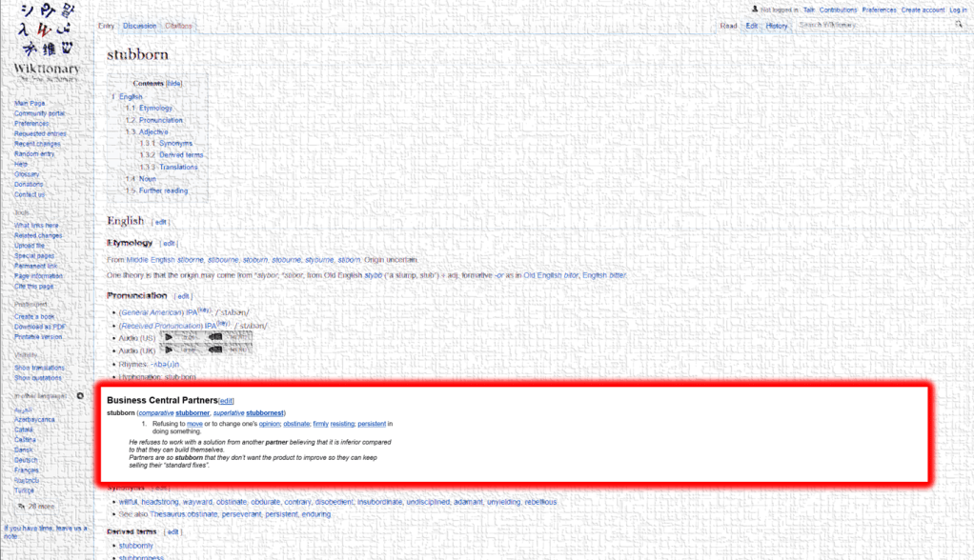Screen dimensions: 974x560
Task: Switch to the Discussion tab
Action: coord(139,26)
